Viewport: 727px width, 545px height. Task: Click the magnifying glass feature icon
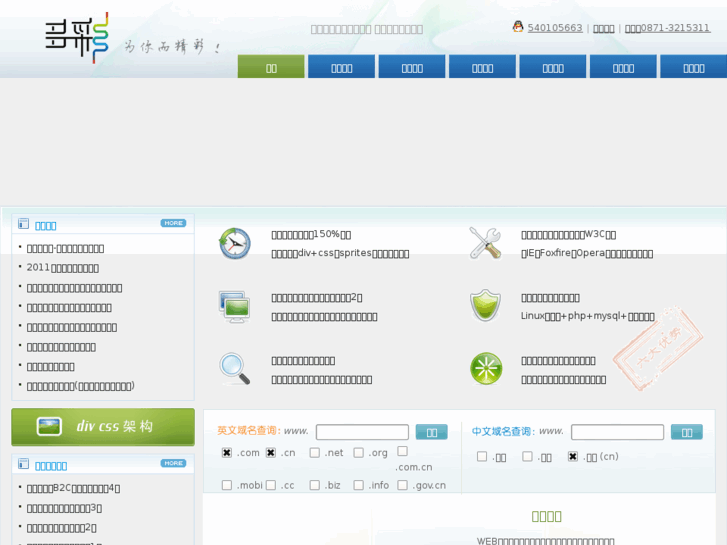pos(235,369)
